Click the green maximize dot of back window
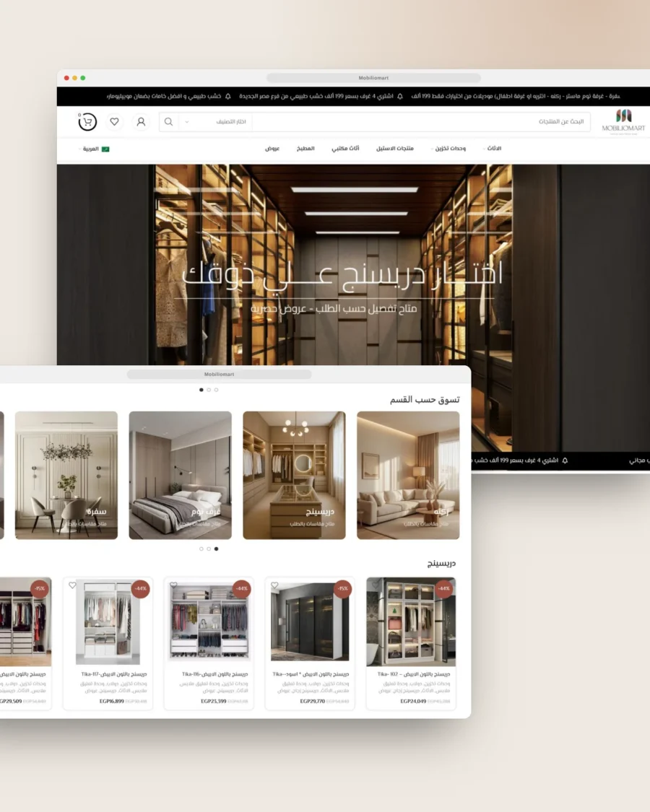The height and width of the screenshot is (812, 650). coord(83,78)
